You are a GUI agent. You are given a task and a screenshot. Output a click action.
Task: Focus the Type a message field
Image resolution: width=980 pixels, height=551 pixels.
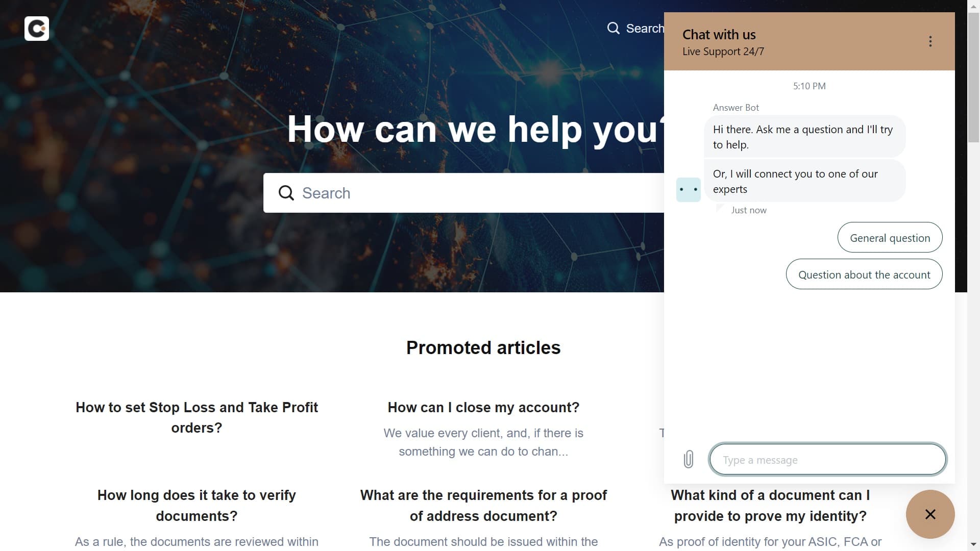827,460
